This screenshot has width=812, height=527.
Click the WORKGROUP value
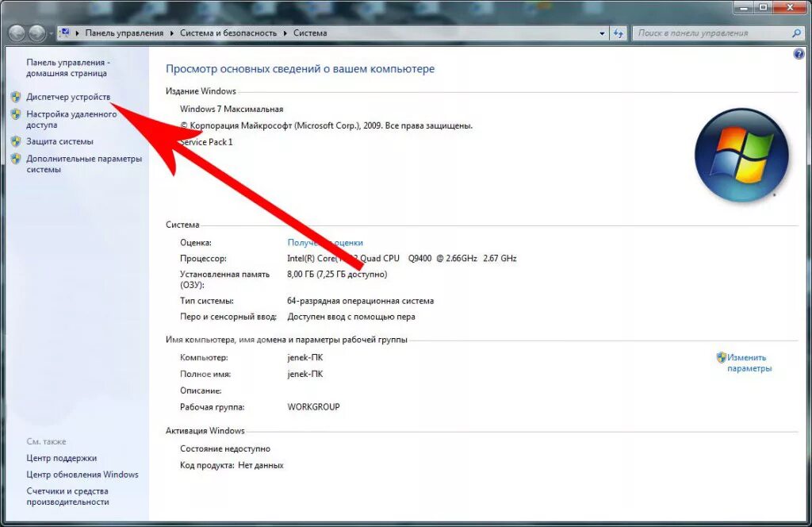314,407
